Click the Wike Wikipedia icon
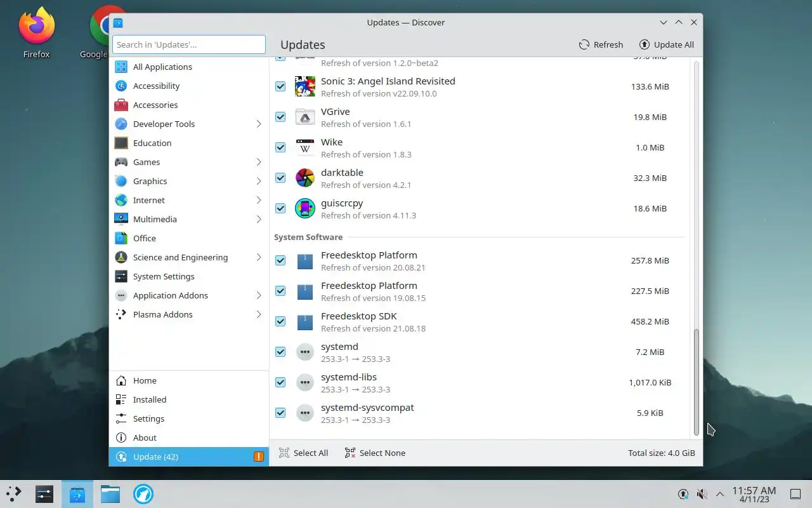Viewport: 812px width, 508px height. pos(305,147)
